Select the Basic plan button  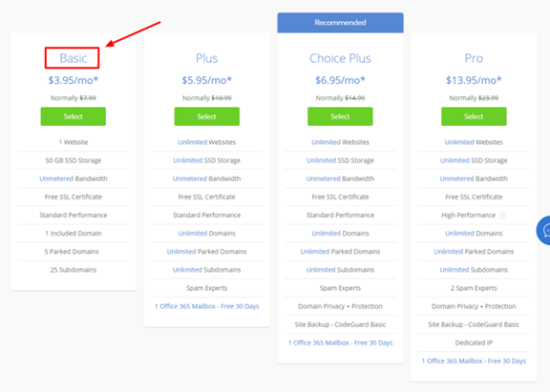[73, 116]
